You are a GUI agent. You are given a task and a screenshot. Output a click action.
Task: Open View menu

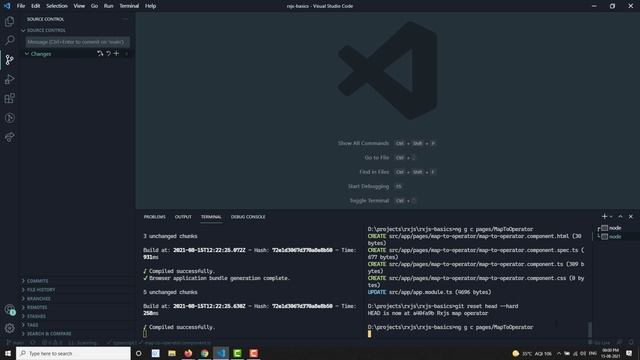coord(79,6)
